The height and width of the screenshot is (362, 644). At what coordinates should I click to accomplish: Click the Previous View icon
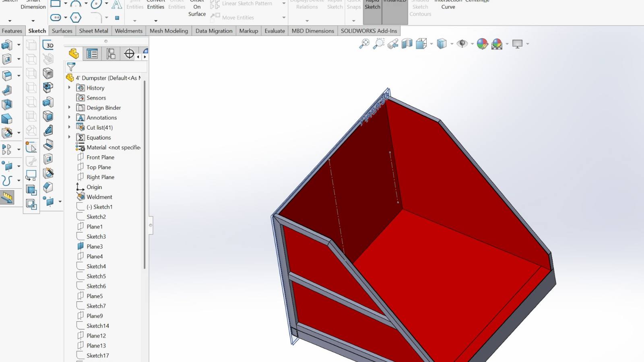pos(393,43)
